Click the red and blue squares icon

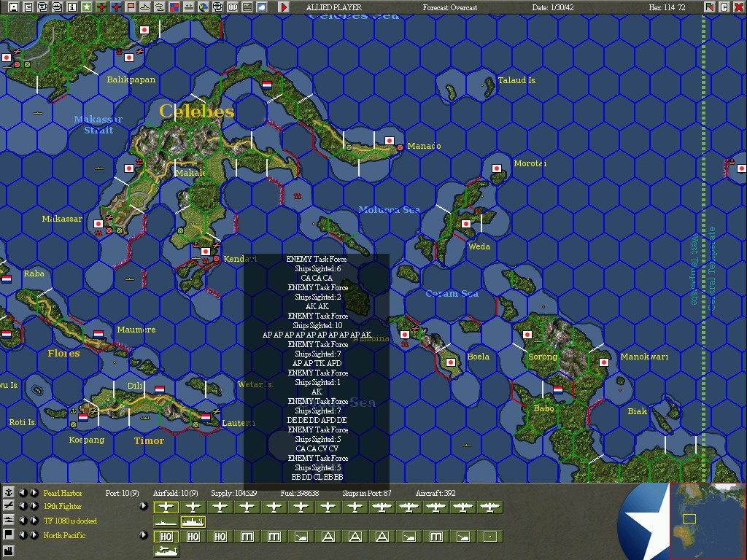point(174,7)
